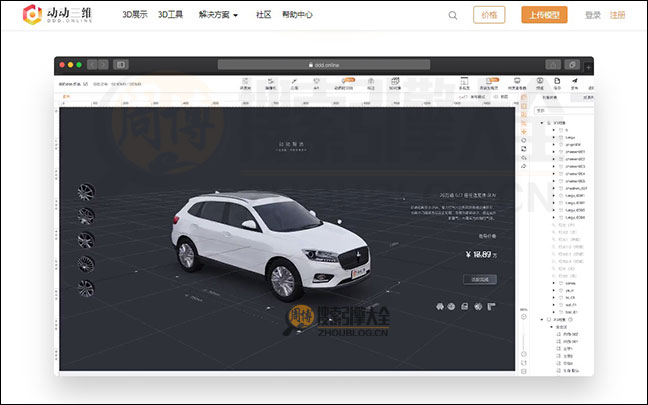Click the monitor icon in the editor toolbar
Viewport: 648px width, 405px height.
coord(517,83)
